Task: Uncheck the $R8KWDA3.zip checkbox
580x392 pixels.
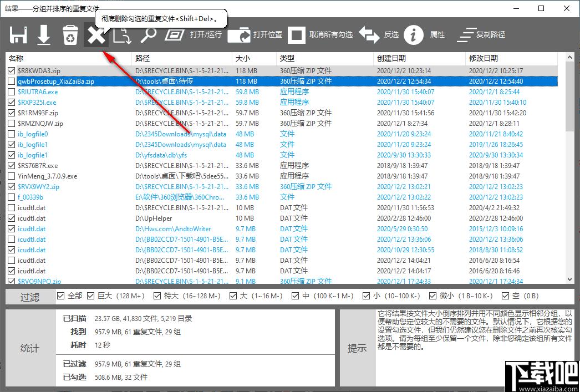Action: pos(12,70)
